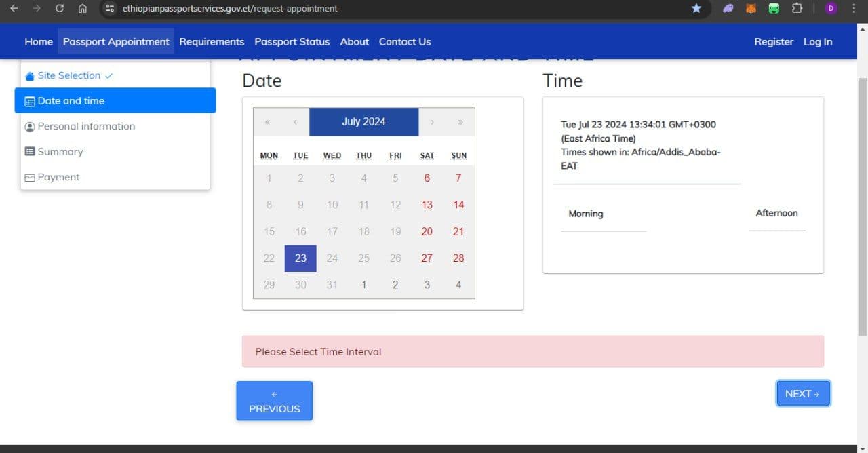Choose the 31 date cell
This screenshot has height=453, width=868.
click(x=332, y=285)
